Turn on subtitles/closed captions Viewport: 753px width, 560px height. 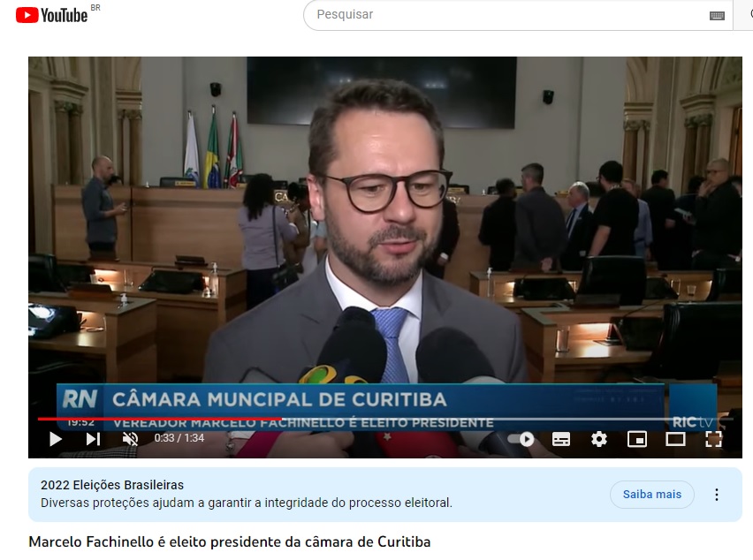561,439
